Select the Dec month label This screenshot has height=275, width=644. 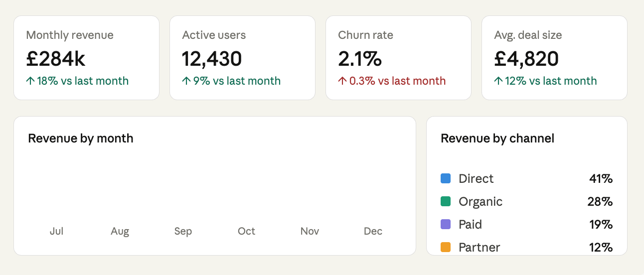pyautogui.click(x=373, y=231)
